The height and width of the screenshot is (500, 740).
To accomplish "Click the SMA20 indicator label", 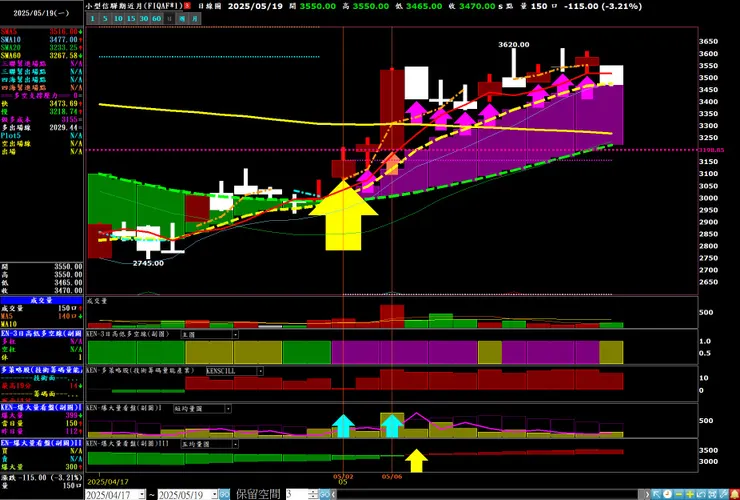I will [10, 48].
